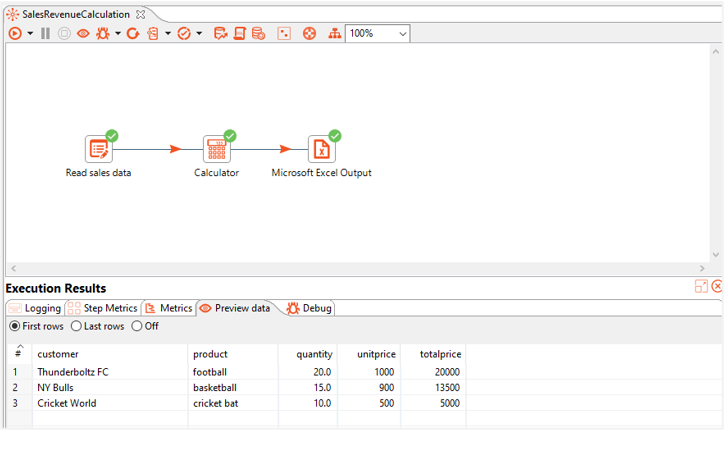This screenshot has height=451, width=727.
Task: Expand the Debug options dropdown arrow
Action: 118,33
